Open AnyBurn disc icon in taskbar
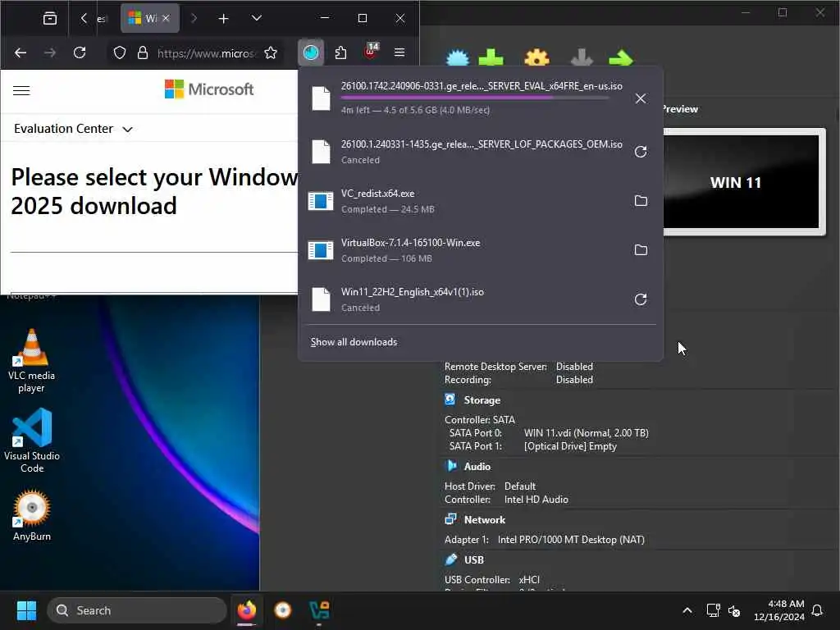The width and height of the screenshot is (840, 630). click(x=283, y=610)
